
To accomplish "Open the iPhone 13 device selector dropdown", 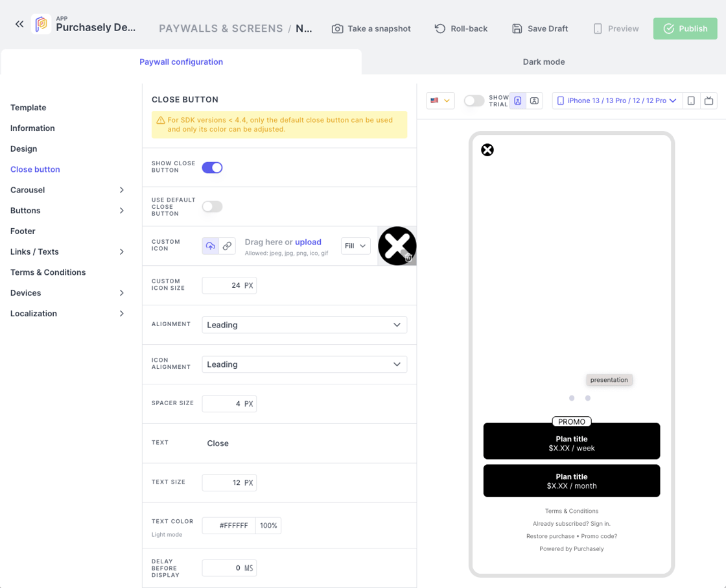I will [x=617, y=100].
